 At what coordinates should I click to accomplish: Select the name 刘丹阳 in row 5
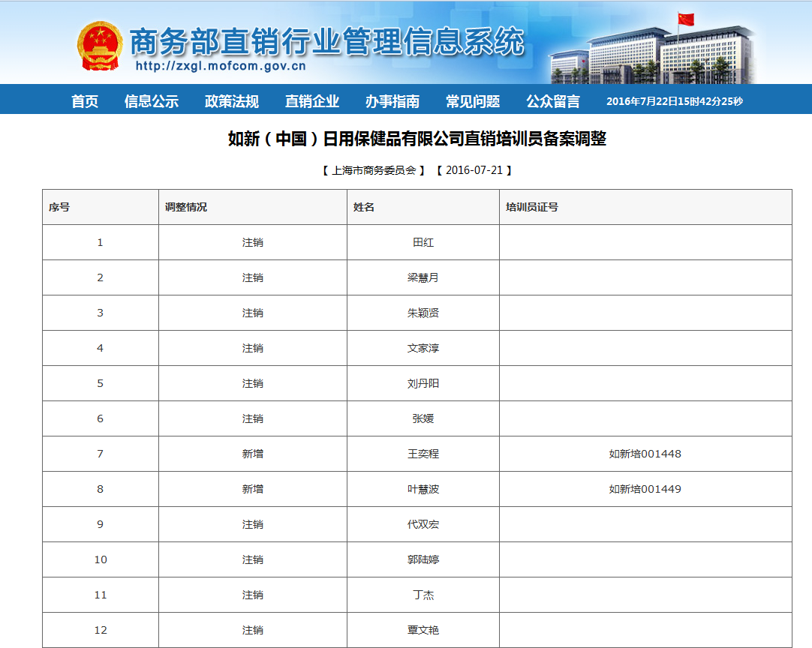[x=423, y=383]
